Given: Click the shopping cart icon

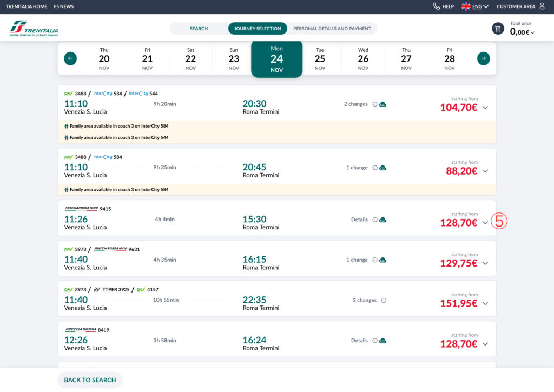Looking at the screenshot, I should pyautogui.click(x=498, y=29).
